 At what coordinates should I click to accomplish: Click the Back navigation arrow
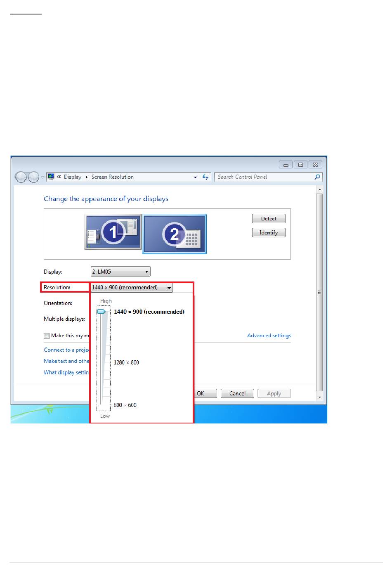(21, 177)
